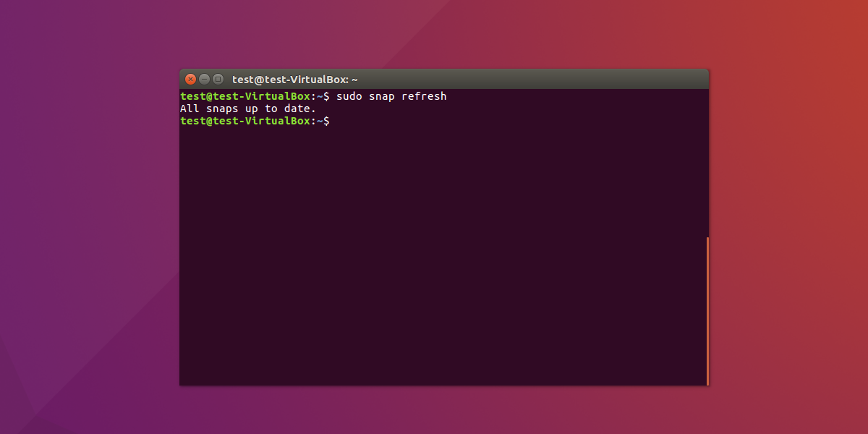Maximize the terminal window
The height and width of the screenshot is (434, 868).
218,79
